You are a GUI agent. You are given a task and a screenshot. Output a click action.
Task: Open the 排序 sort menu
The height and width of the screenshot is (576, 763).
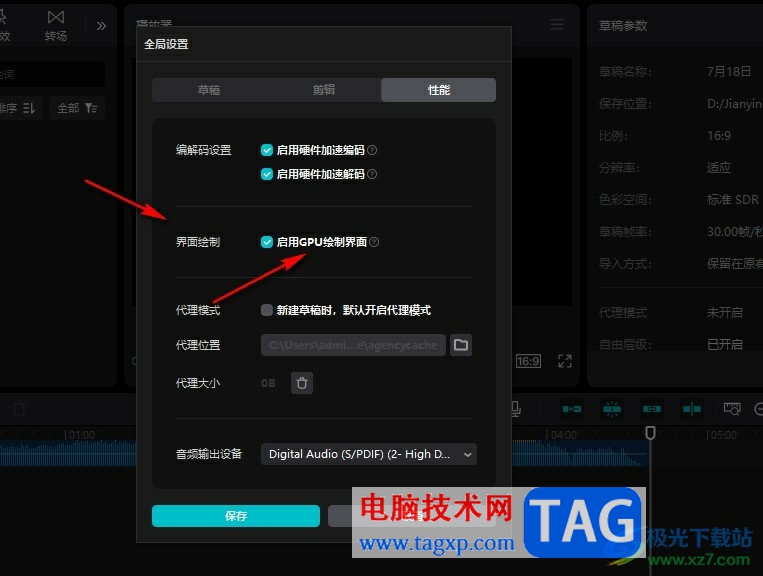click(x=18, y=108)
